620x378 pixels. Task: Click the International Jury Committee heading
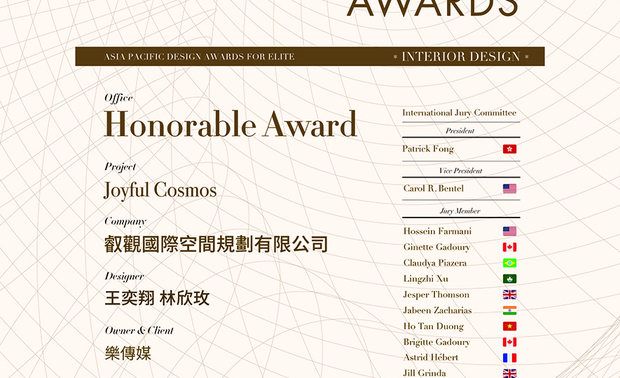[459, 113]
